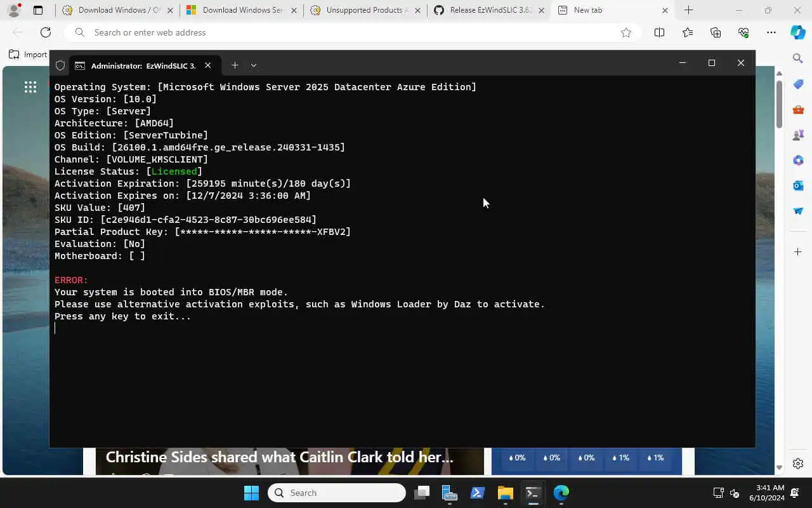Screen dimensions: 812x508
Task: Click the scroll down arrow of page scrollbar
Action: point(779,468)
